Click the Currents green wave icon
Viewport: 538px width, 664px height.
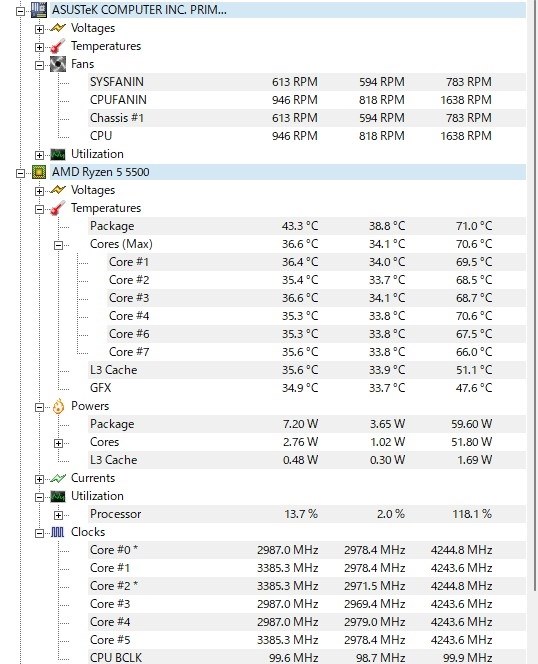58,478
